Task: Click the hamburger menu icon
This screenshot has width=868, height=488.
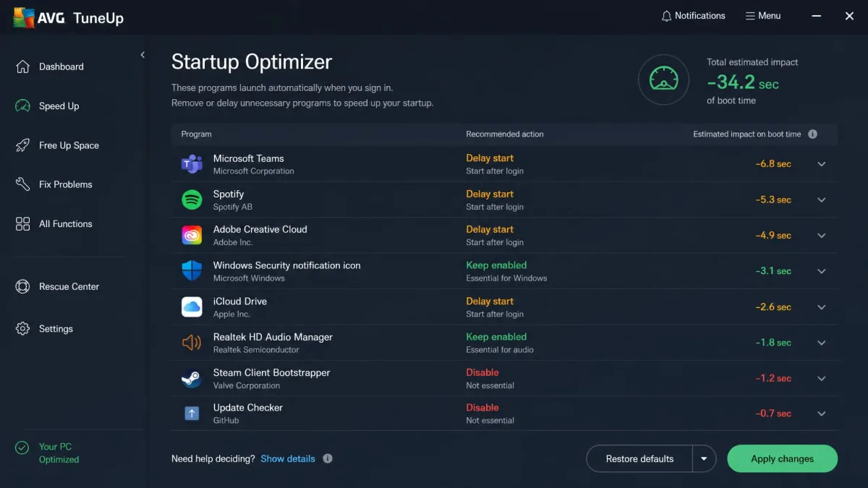Action: point(750,16)
